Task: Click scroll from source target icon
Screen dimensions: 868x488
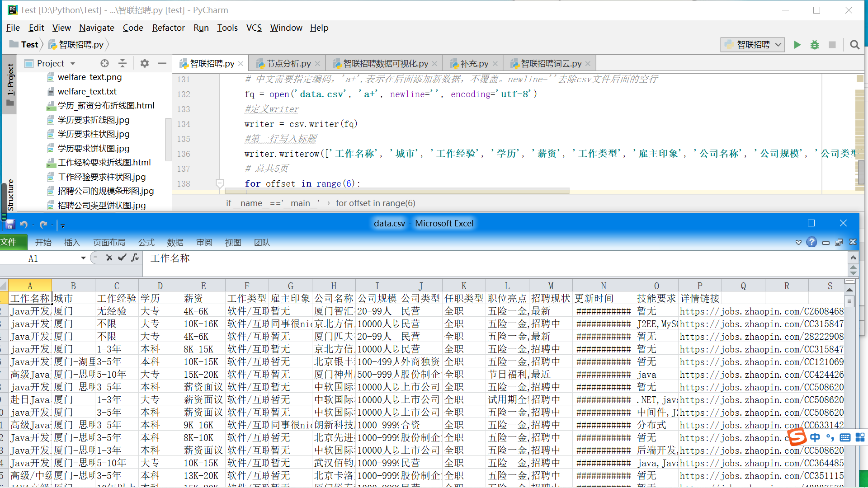Action: (x=104, y=63)
